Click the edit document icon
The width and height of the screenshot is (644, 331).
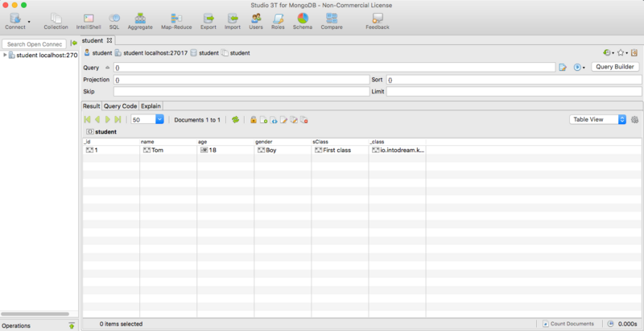[x=284, y=119]
